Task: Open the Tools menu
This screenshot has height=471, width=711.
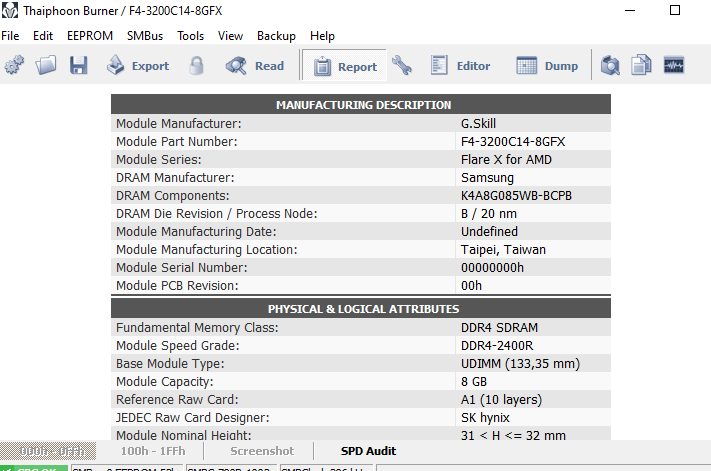Action: pyautogui.click(x=190, y=36)
